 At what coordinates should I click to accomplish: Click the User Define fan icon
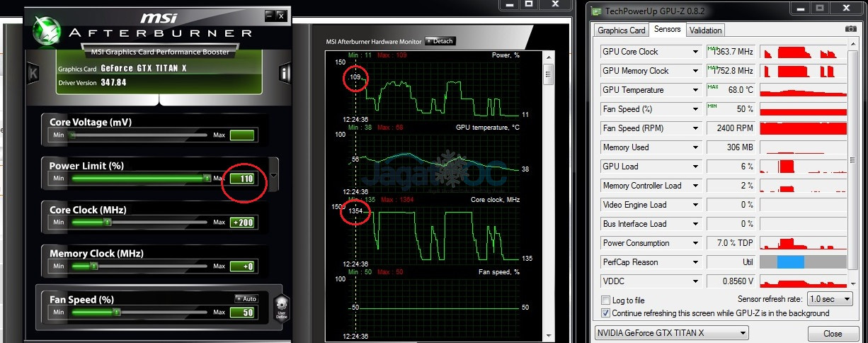pos(281,308)
